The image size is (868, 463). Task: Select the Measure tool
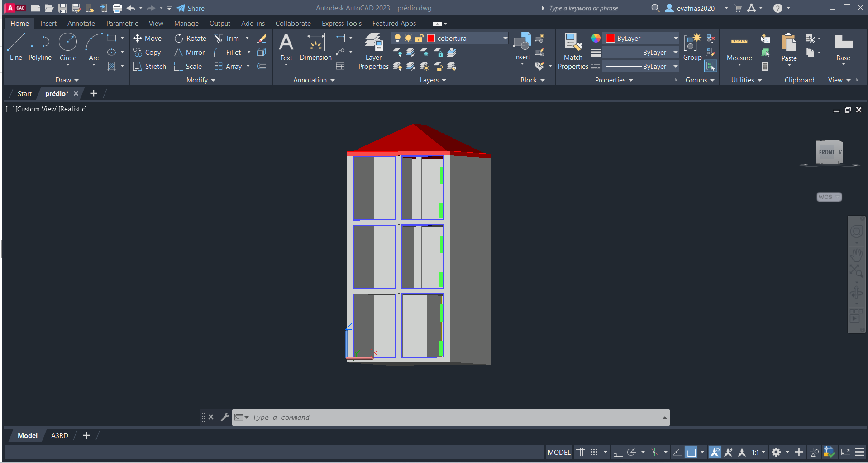tap(739, 47)
